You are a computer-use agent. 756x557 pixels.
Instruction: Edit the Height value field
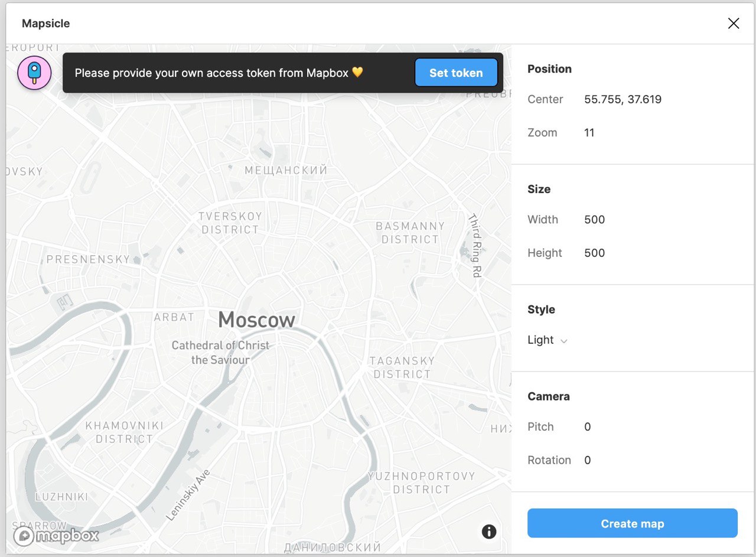tap(594, 253)
